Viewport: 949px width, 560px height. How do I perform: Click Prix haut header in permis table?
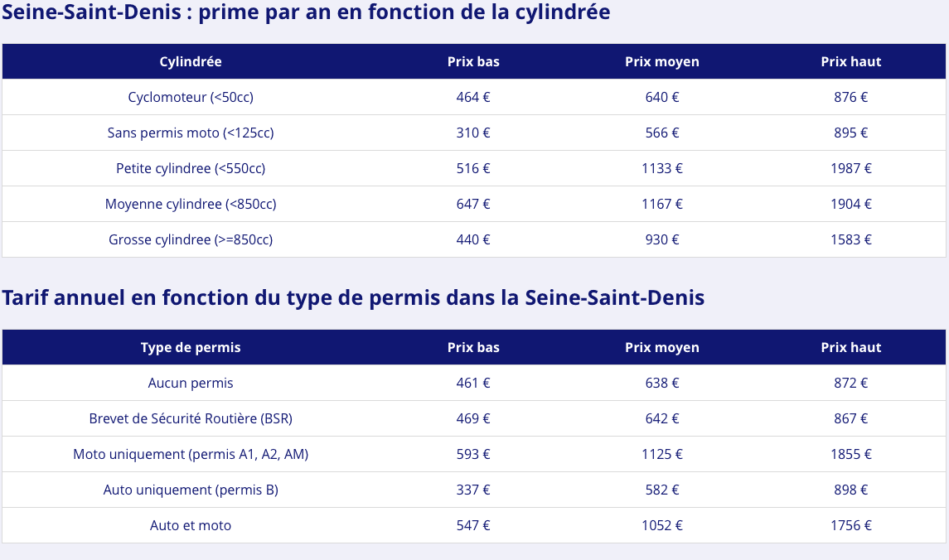pos(850,348)
